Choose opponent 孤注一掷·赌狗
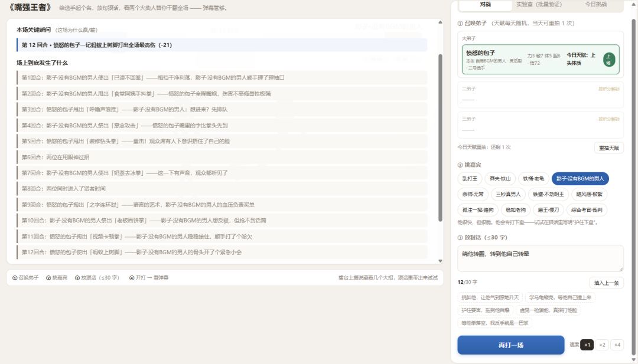This screenshot has height=364, width=638. pos(478,210)
